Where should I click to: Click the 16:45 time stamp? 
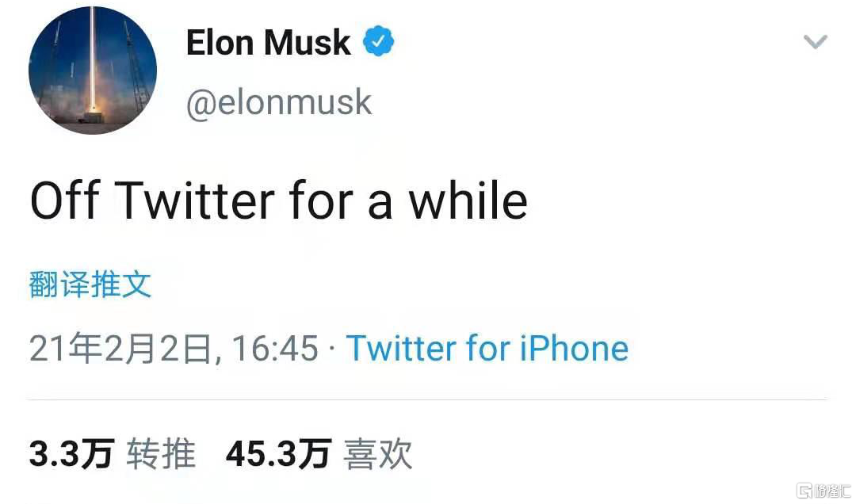pyautogui.click(x=275, y=349)
